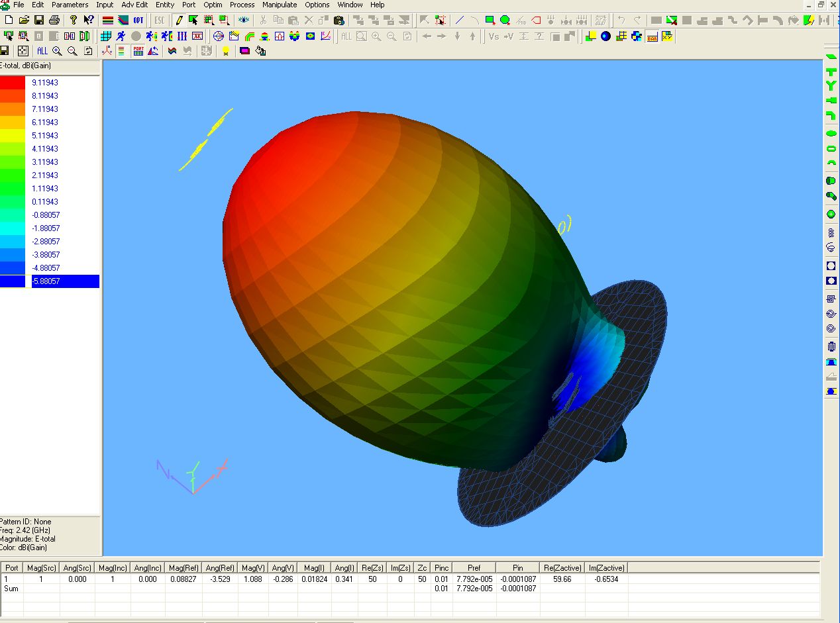Click the Print printer icon
Image resolution: width=840 pixels, height=623 pixels.
[x=54, y=21]
